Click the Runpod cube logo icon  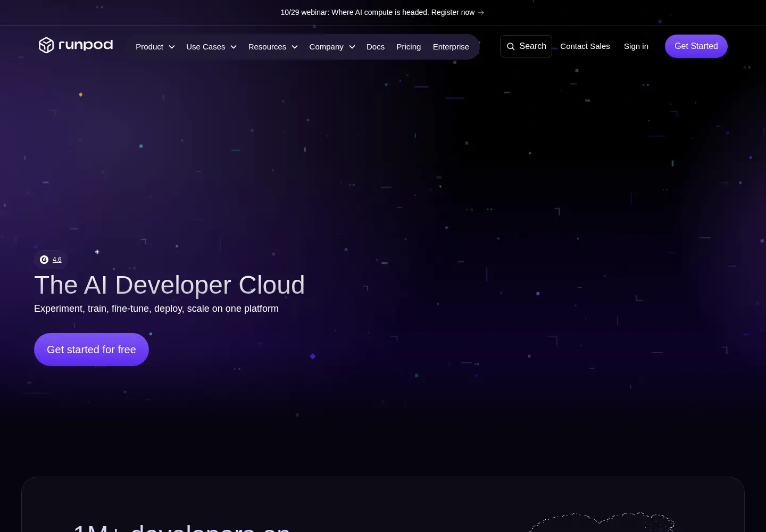pyautogui.click(x=46, y=45)
